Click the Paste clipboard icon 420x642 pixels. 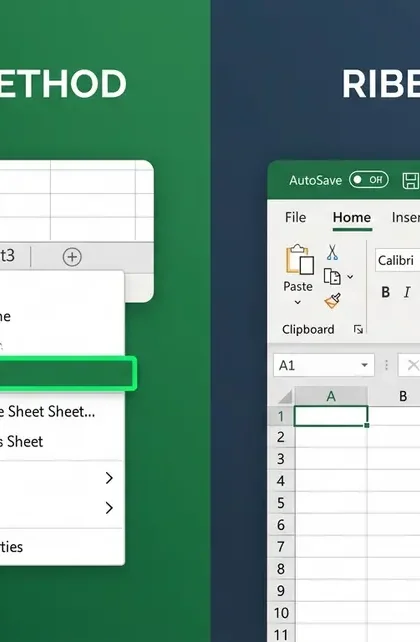(300, 259)
